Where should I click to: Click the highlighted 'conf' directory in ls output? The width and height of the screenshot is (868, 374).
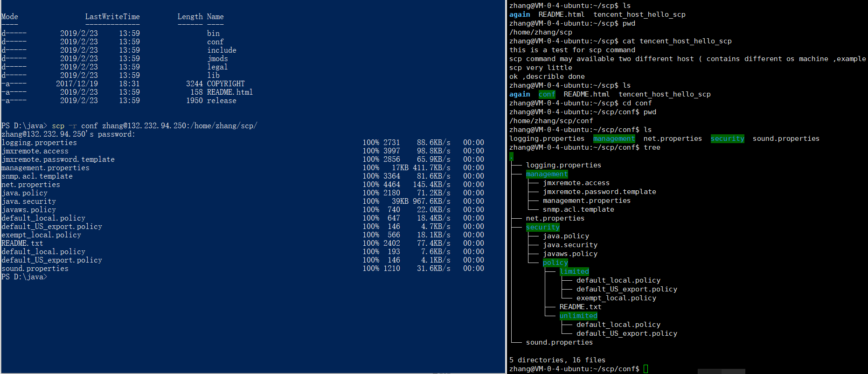[547, 94]
